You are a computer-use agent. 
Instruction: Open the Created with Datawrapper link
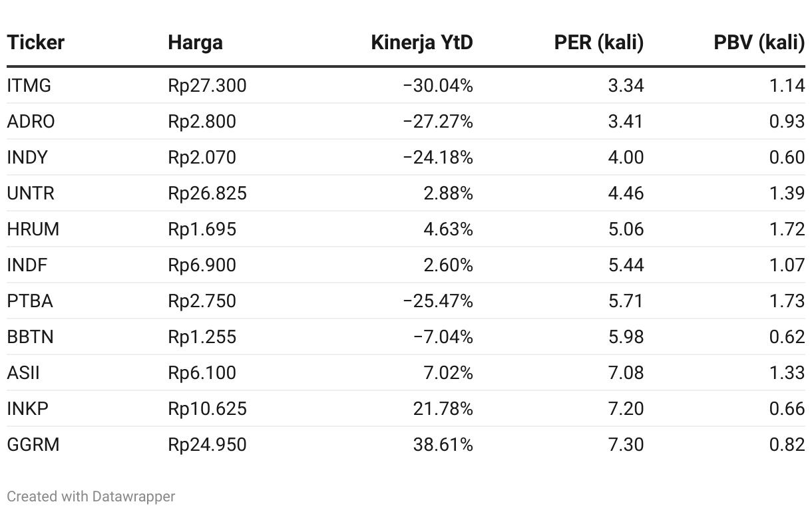click(91, 496)
